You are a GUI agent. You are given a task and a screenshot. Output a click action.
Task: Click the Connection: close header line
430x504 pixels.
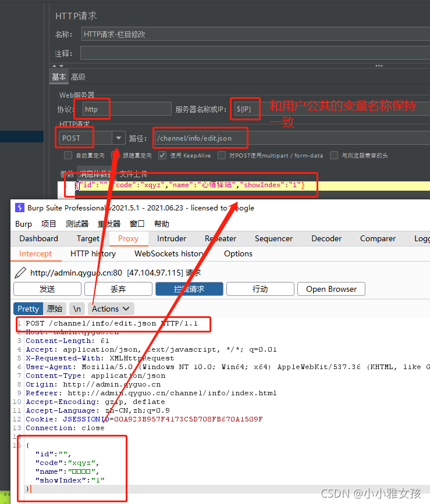pyautogui.click(x=65, y=428)
